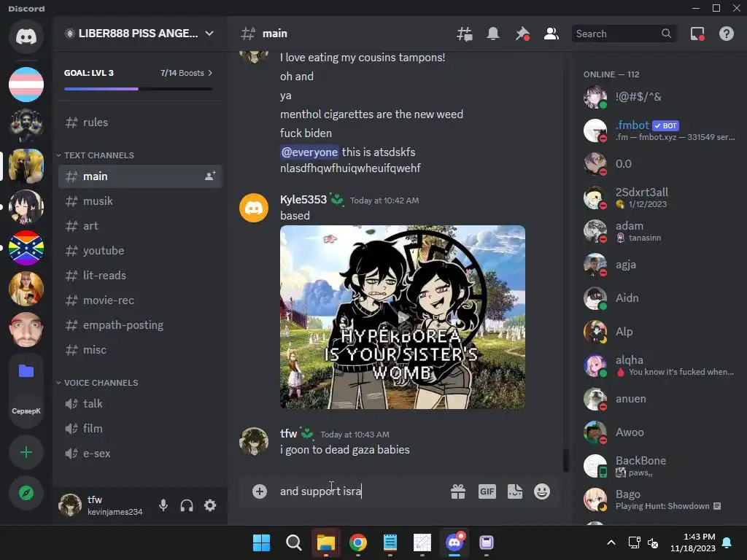
Task: Toggle headphones deafen in user panel
Action: pyautogui.click(x=187, y=505)
